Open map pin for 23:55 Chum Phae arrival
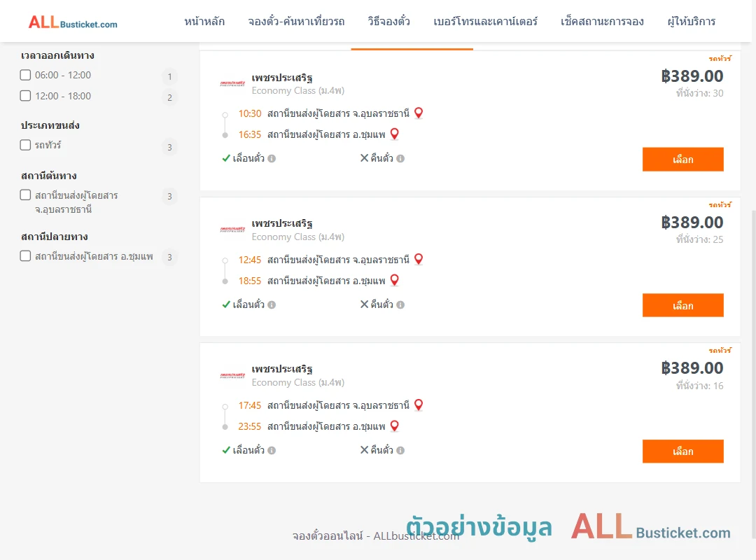This screenshot has width=756, height=560. coord(394,426)
